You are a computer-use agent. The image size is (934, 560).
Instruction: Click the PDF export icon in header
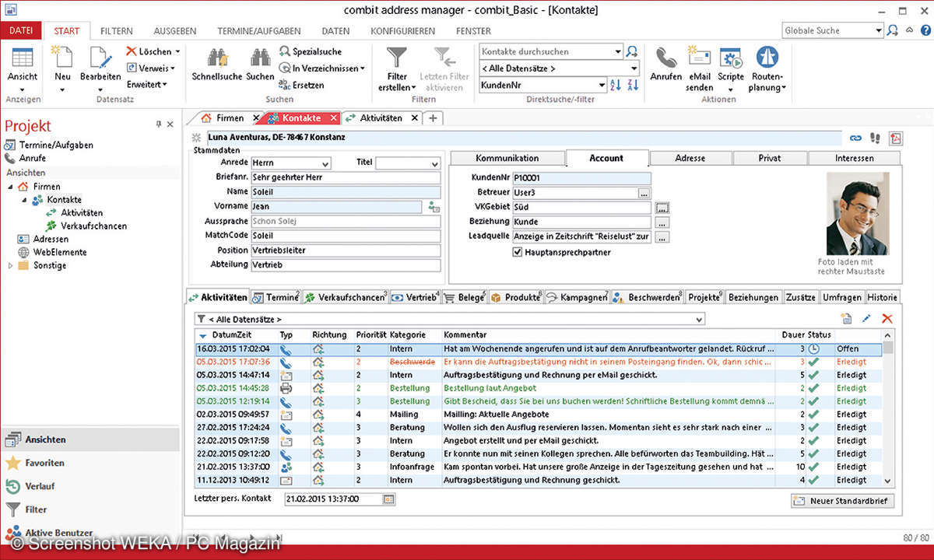897,138
